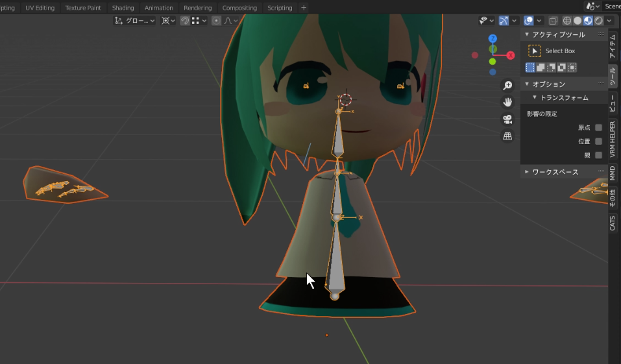621x364 pixels.
Task: Switch to Solid viewport shading
Action: (578, 21)
